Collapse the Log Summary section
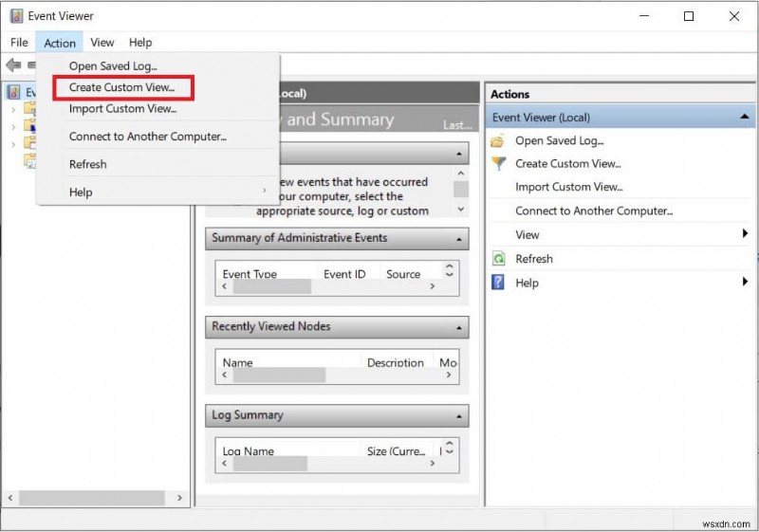This screenshot has width=759, height=532. click(459, 416)
